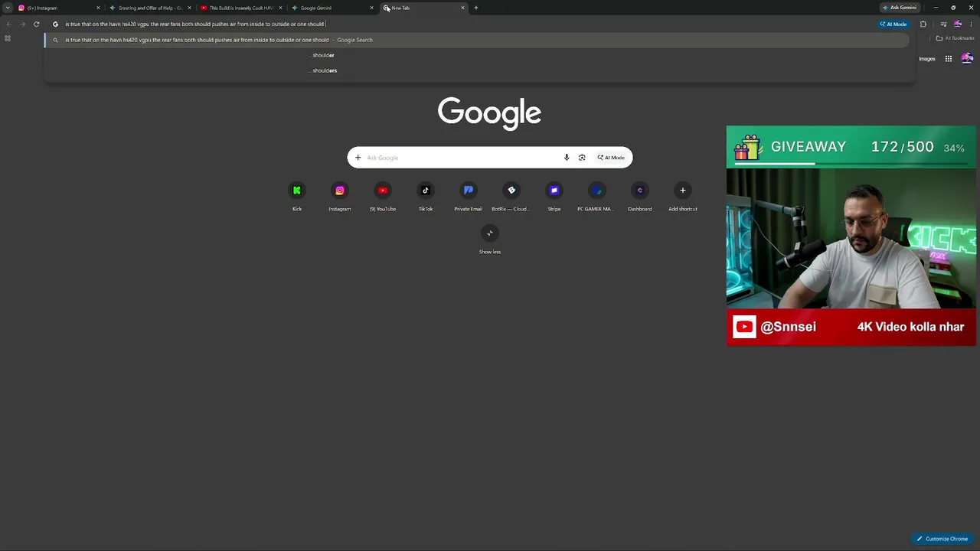Collapse shortcuts with Show less
The width and height of the screenshot is (980, 551).
tap(490, 239)
